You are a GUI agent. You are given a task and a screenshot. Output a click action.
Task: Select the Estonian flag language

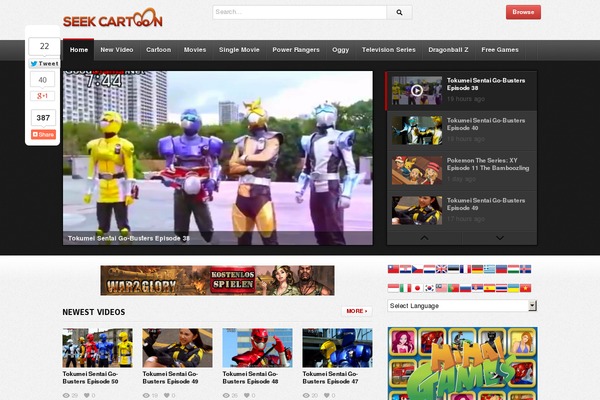pos(453,269)
